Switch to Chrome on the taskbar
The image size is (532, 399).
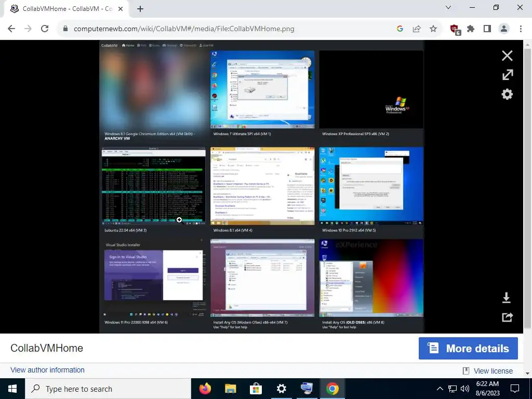tap(332, 389)
